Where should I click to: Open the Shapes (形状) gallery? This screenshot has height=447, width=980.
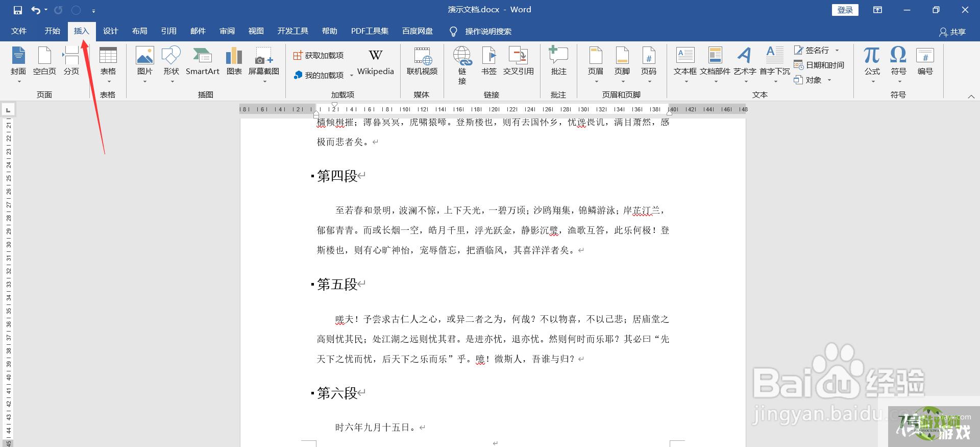click(x=171, y=64)
